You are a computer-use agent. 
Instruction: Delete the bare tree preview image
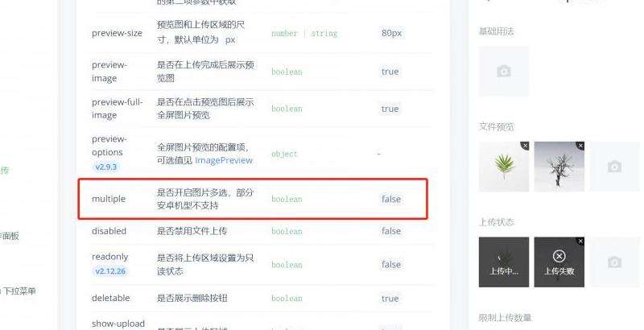(580, 146)
